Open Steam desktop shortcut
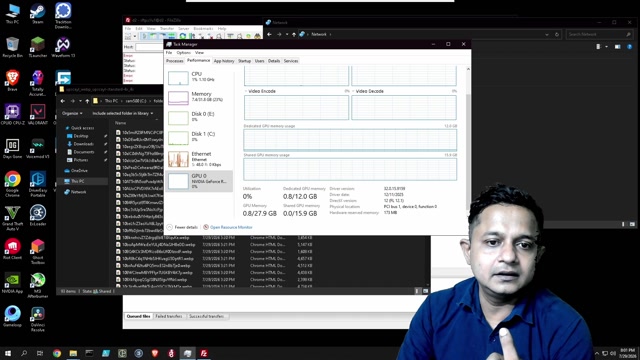This screenshot has height=360, width=640. 38,14
